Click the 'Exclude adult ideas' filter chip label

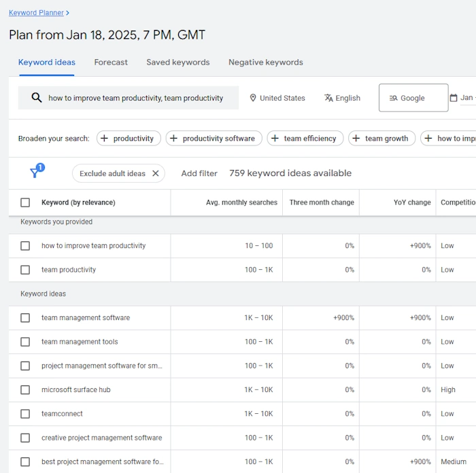click(112, 173)
